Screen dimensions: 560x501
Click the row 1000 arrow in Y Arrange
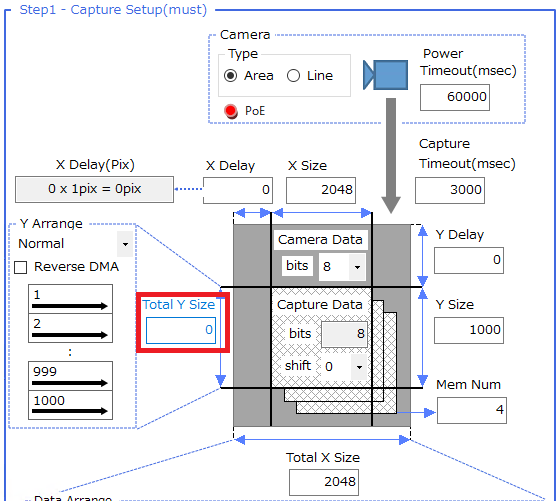click(70, 411)
